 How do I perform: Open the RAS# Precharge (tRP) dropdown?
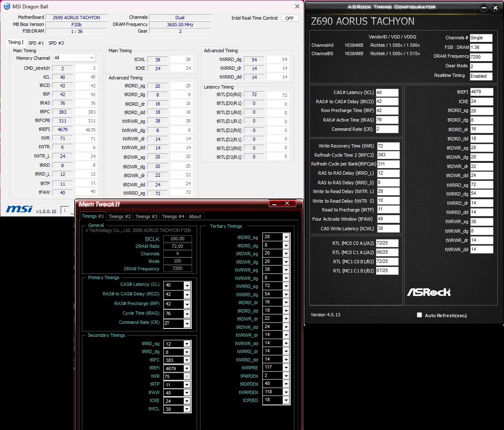pos(187,304)
